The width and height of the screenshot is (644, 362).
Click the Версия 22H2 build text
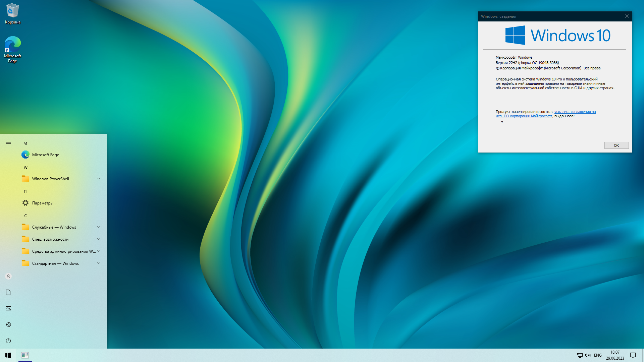tap(527, 63)
